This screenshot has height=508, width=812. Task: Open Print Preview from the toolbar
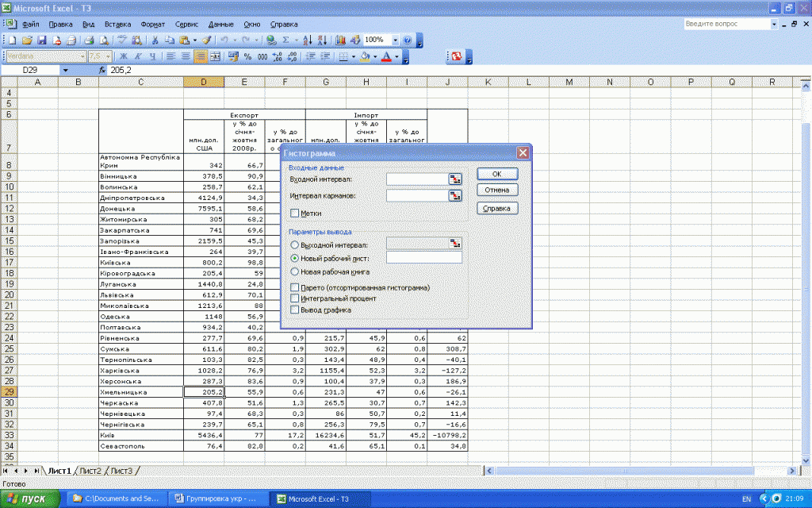104,40
